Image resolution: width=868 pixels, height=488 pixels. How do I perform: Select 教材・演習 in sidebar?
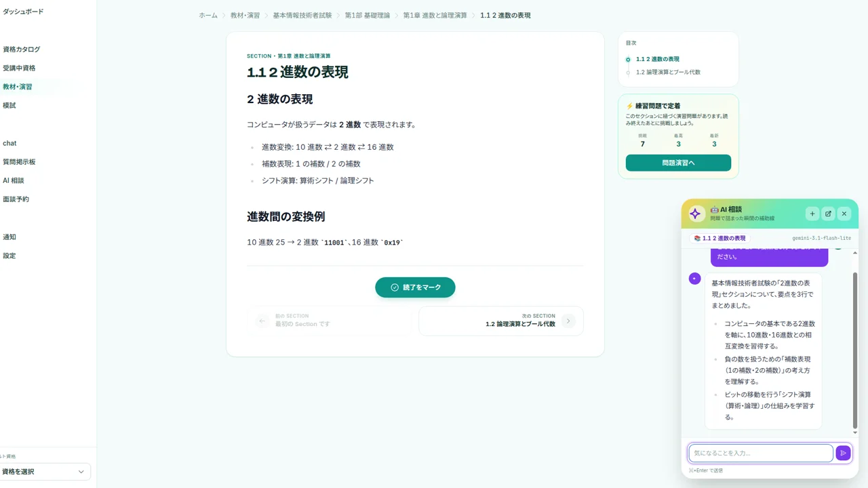tap(17, 87)
